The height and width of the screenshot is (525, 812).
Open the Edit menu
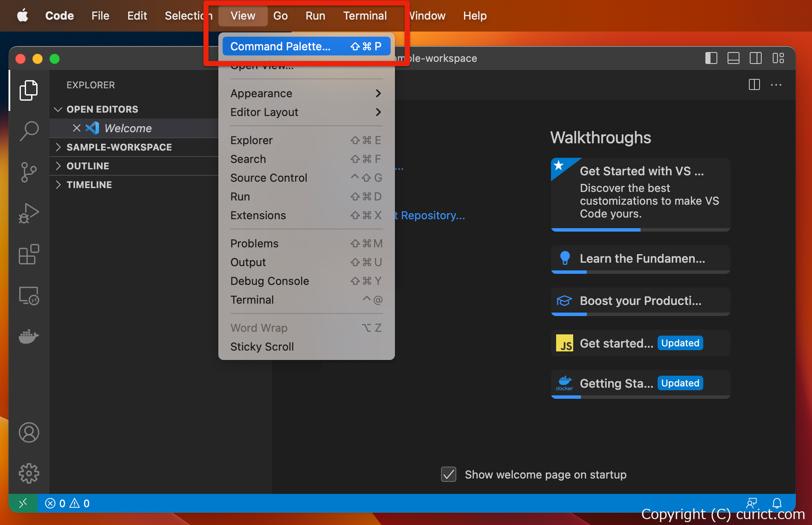(137, 16)
